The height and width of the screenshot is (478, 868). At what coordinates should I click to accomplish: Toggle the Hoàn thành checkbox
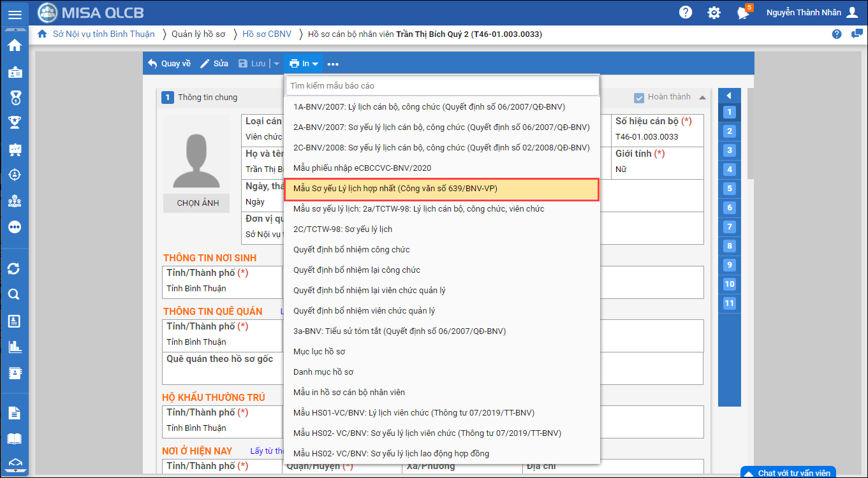pyautogui.click(x=639, y=98)
